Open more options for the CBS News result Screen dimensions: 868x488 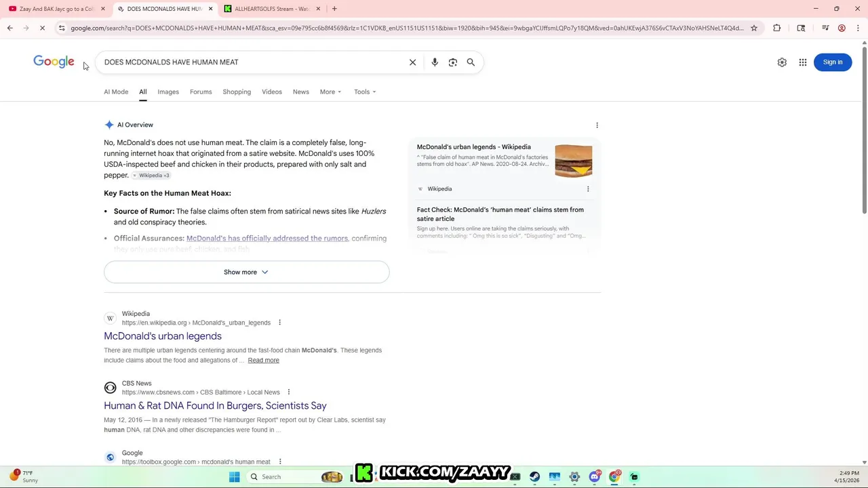pyautogui.click(x=288, y=392)
